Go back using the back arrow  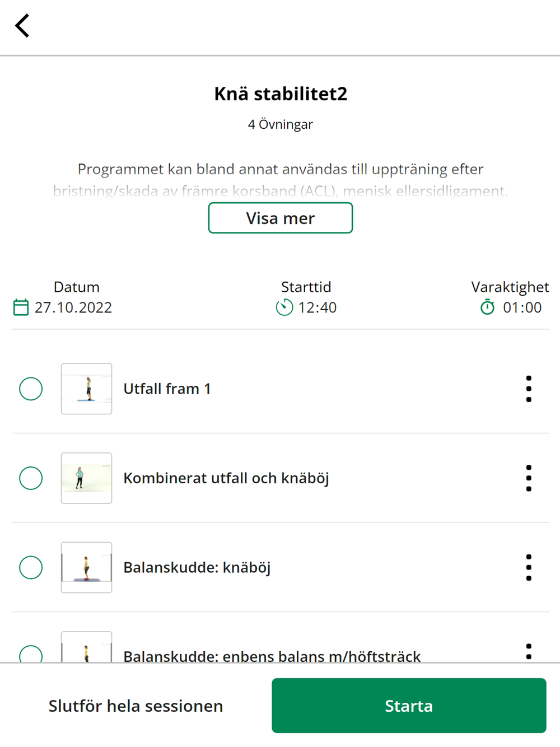22,26
